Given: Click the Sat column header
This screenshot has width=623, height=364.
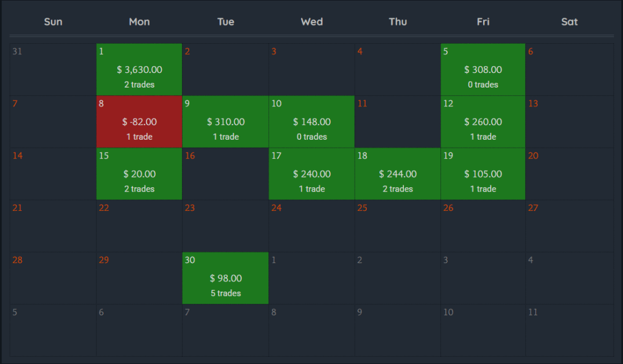Looking at the screenshot, I should coord(569,22).
